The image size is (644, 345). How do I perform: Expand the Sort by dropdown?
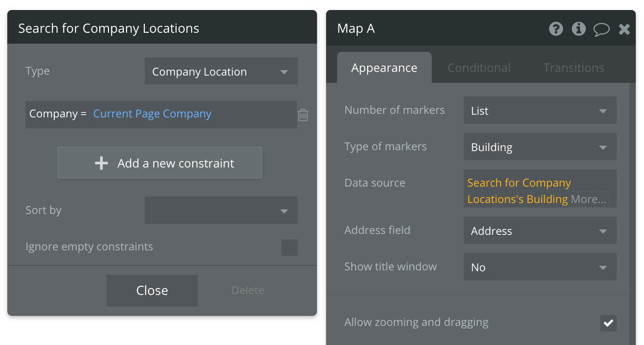(x=221, y=210)
